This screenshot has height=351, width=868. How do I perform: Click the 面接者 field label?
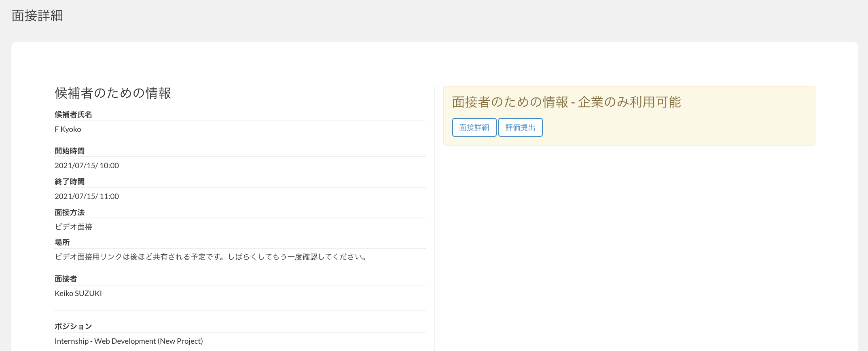click(x=66, y=279)
